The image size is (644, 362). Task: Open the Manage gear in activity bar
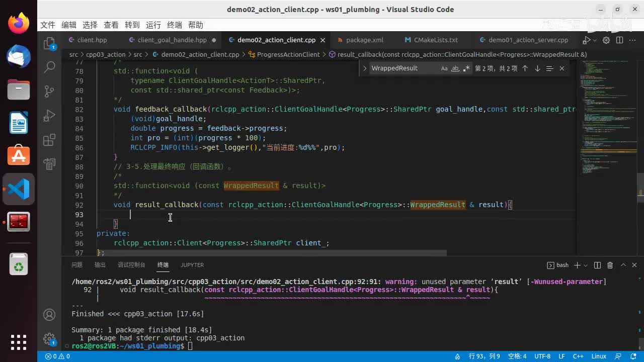(49, 338)
